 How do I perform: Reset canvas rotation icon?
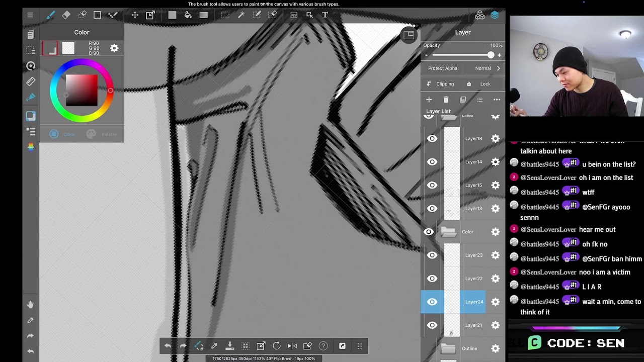click(x=276, y=346)
